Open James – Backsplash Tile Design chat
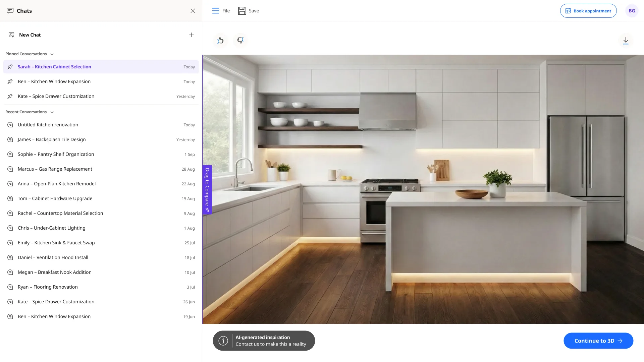 (x=101, y=139)
